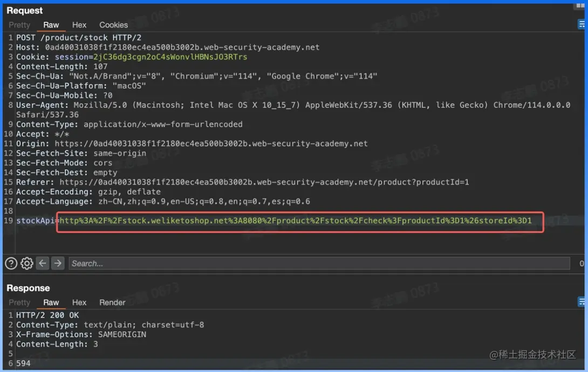Open the Request Cookies tab

[114, 25]
